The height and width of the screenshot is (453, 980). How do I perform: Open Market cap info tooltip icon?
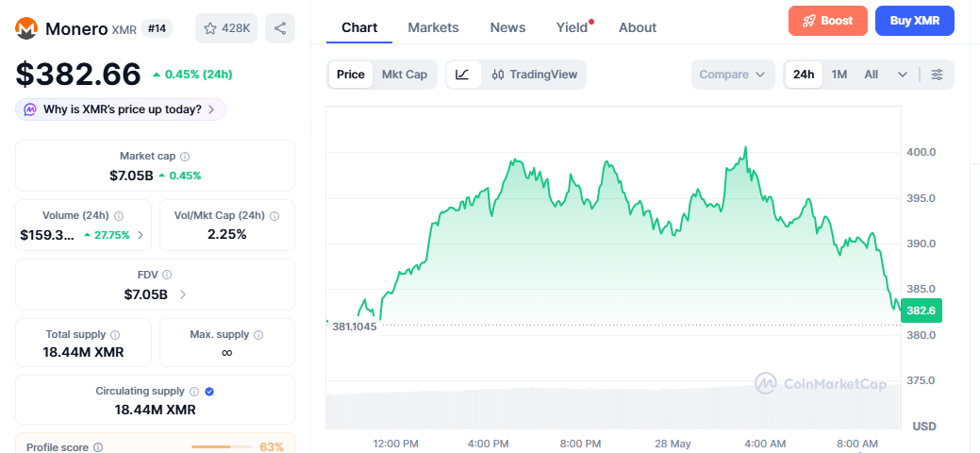185,157
